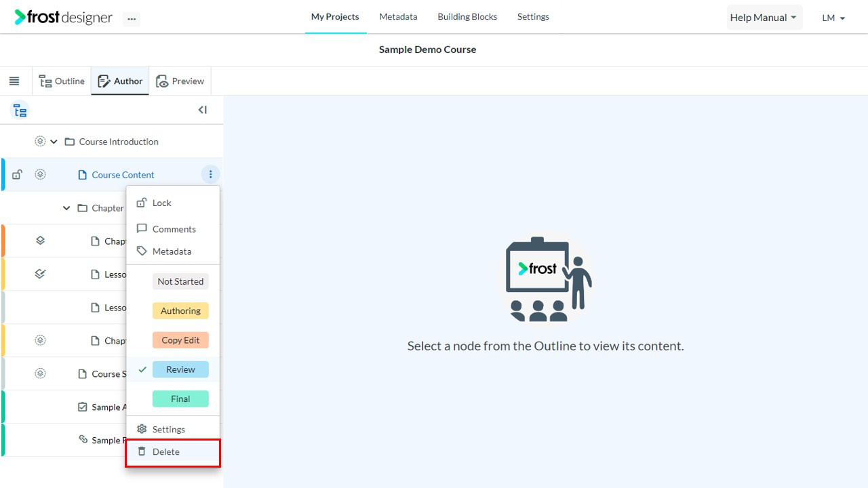Choose Comments from the context menu

point(173,229)
